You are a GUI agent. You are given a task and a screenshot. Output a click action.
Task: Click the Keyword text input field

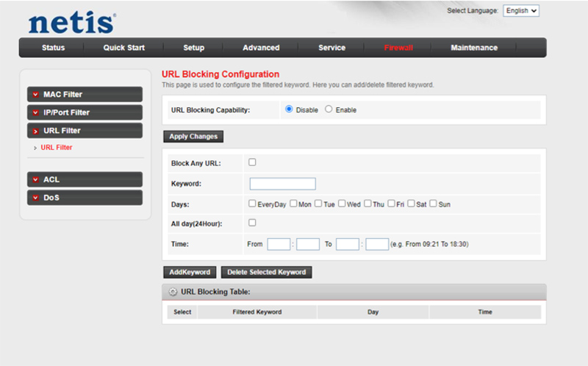(x=282, y=184)
